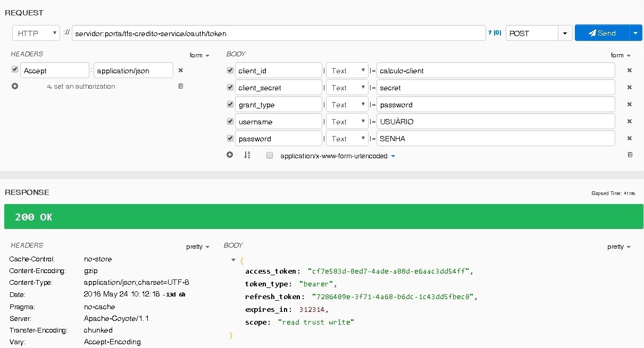Open the Text type dropdown for username

347,122
